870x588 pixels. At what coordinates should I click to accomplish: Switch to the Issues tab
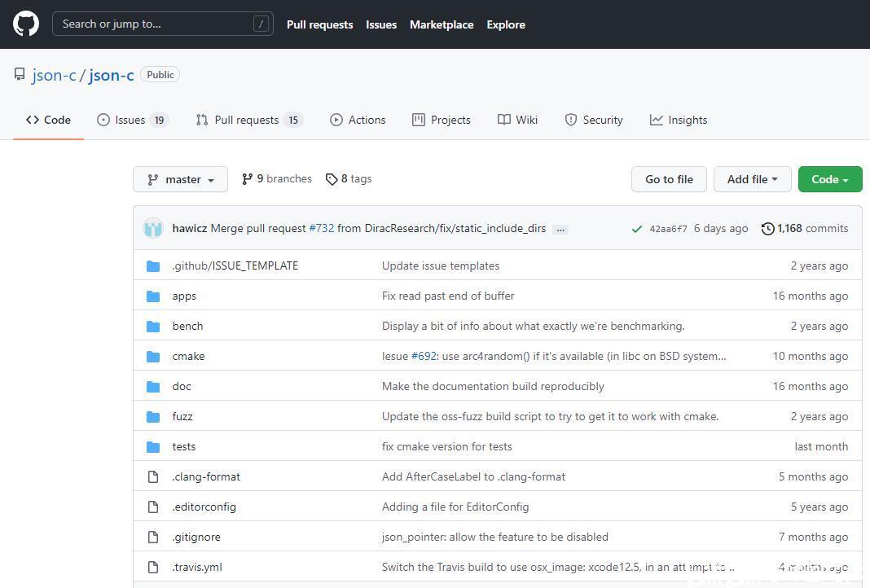(132, 120)
